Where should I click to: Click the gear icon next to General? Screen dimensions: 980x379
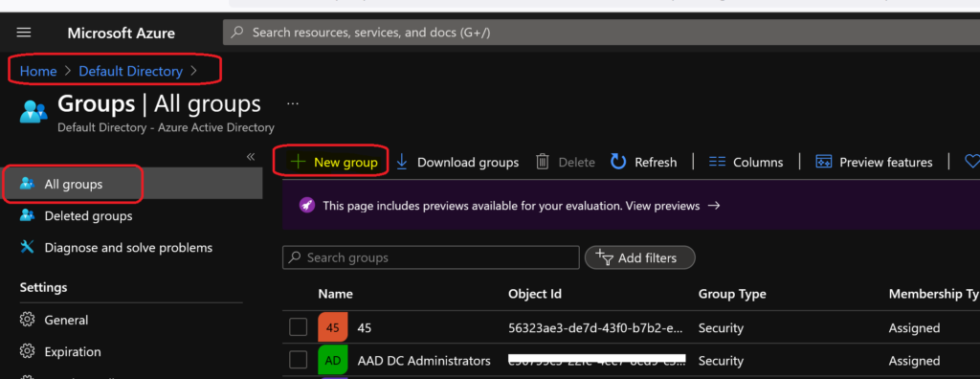coord(27,320)
